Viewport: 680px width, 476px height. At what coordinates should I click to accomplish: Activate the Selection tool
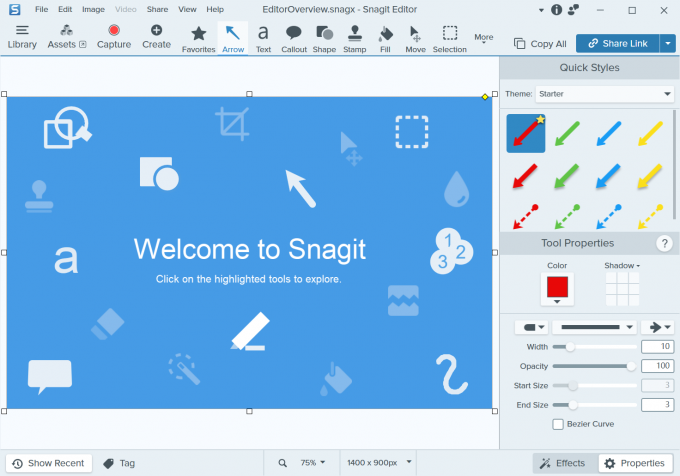pos(449,38)
